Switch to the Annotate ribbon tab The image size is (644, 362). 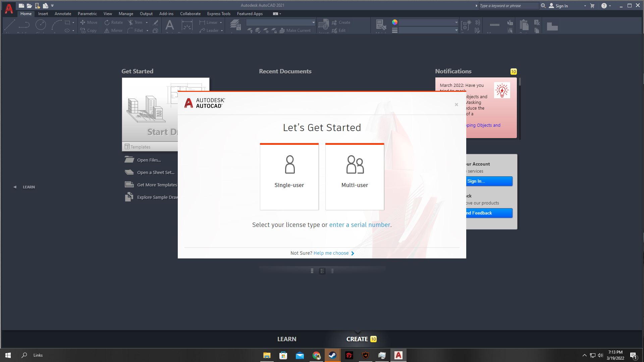[63, 14]
